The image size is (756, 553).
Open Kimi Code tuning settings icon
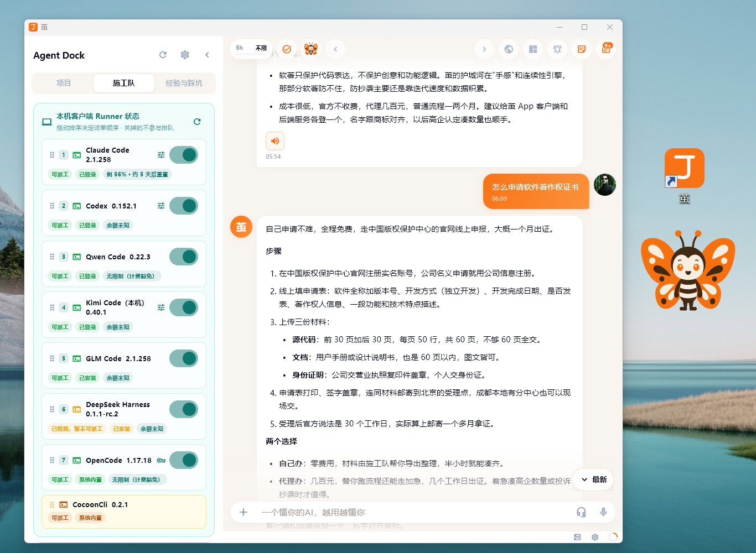click(161, 307)
